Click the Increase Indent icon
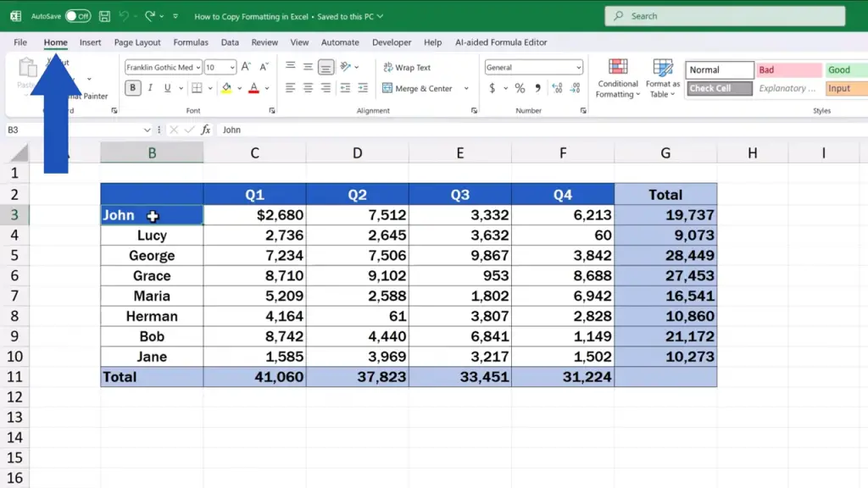Image resolution: width=868 pixels, height=488 pixels. tap(362, 88)
